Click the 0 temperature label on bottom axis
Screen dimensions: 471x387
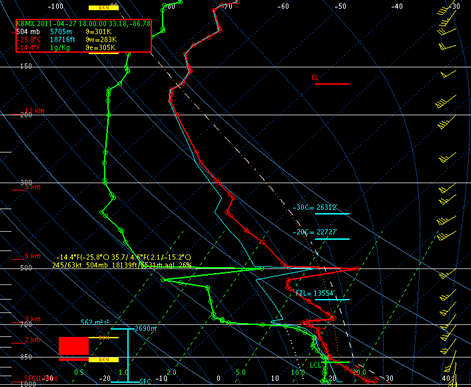point(218,378)
